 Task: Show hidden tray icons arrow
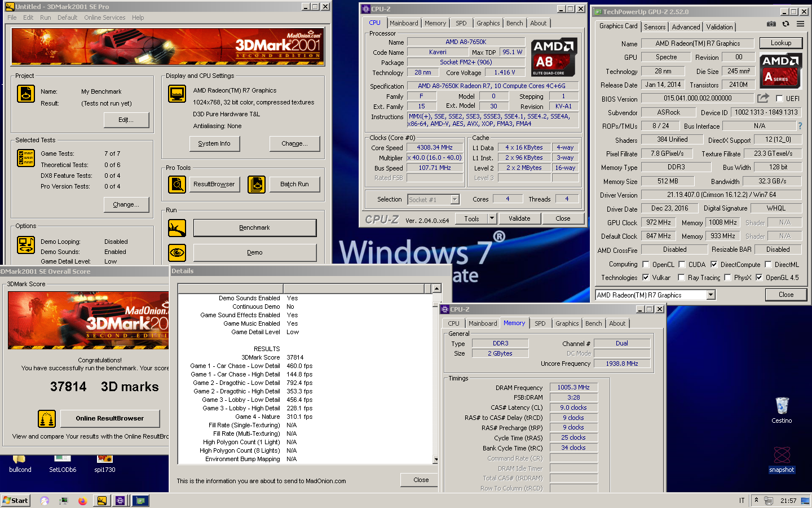[x=756, y=500]
